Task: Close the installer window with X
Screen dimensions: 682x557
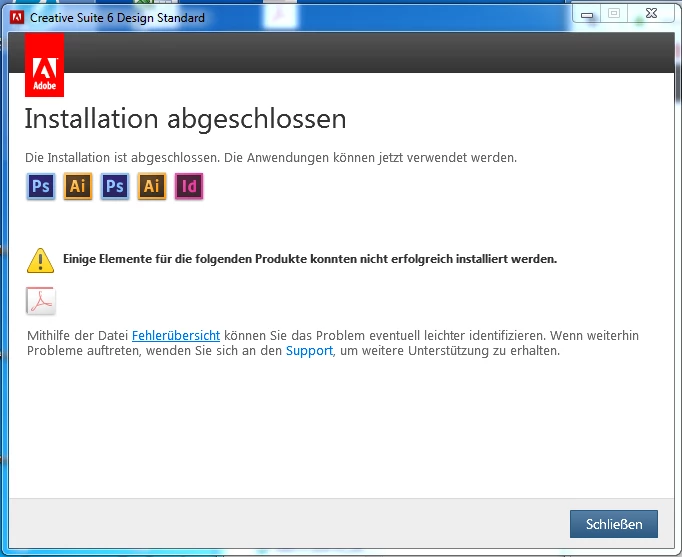Action: click(651, 13)
